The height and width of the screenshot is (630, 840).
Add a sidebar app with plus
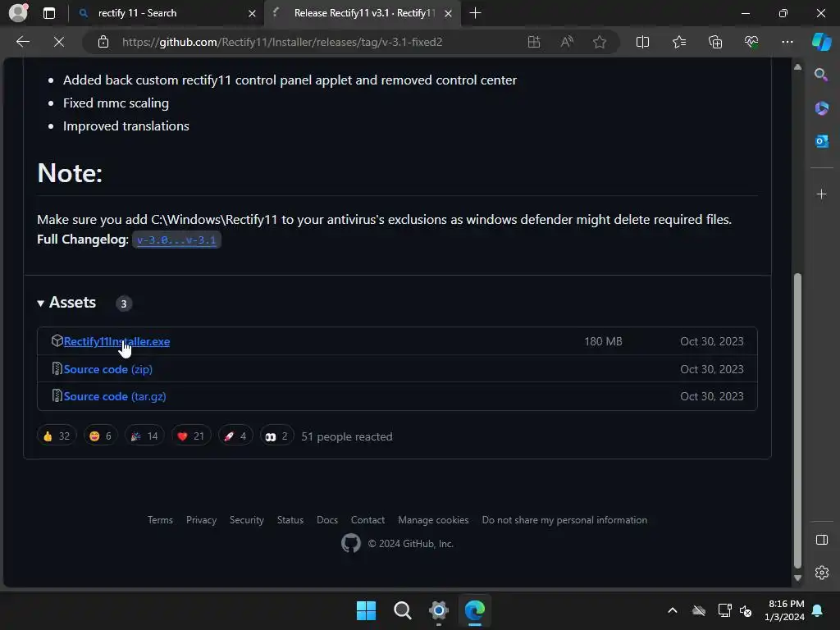coord(821,194)
